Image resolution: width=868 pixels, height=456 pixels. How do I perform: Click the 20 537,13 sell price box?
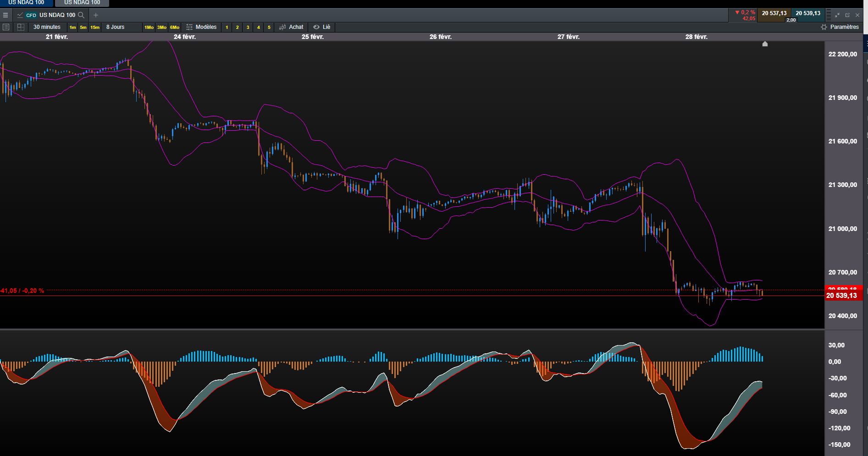click(774, 13)
